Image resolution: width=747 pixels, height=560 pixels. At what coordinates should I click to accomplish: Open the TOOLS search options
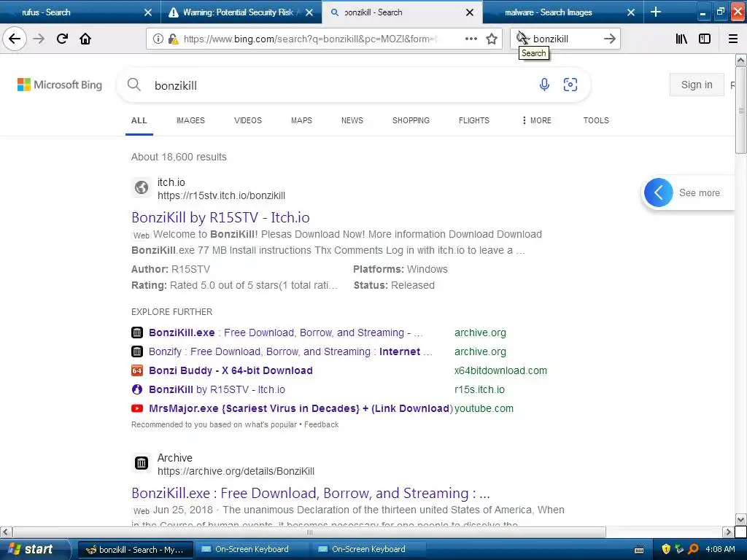[596, 120]
